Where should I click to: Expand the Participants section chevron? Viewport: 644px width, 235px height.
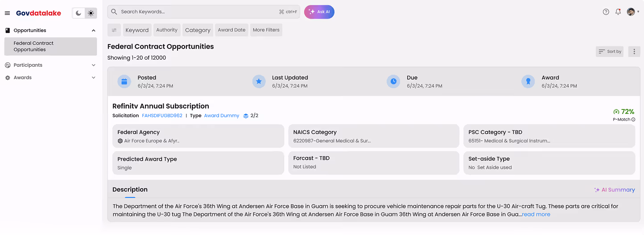click(93, 65)
